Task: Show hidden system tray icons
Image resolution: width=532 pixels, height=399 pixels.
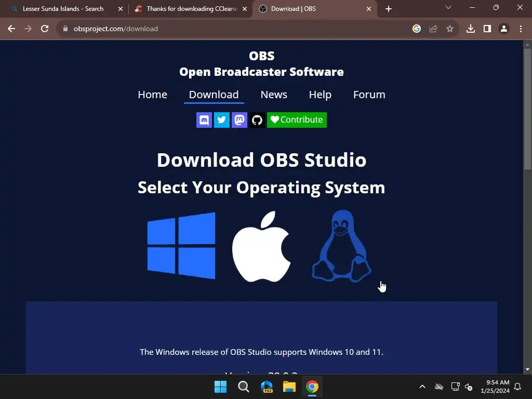Action: click(422, 387)
